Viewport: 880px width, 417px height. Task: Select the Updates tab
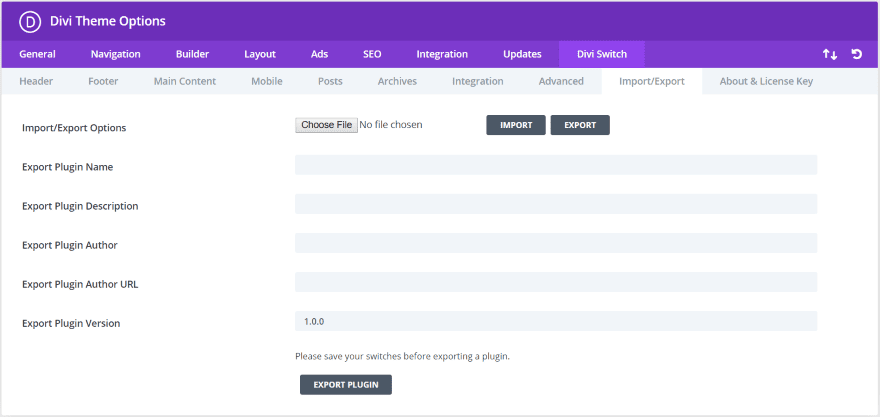click(522, 54)
